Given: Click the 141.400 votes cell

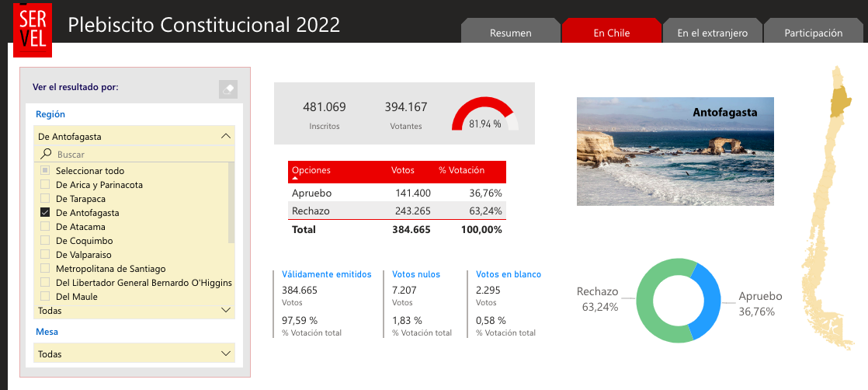Looking at the screenshot, I should tap(413, 193).
